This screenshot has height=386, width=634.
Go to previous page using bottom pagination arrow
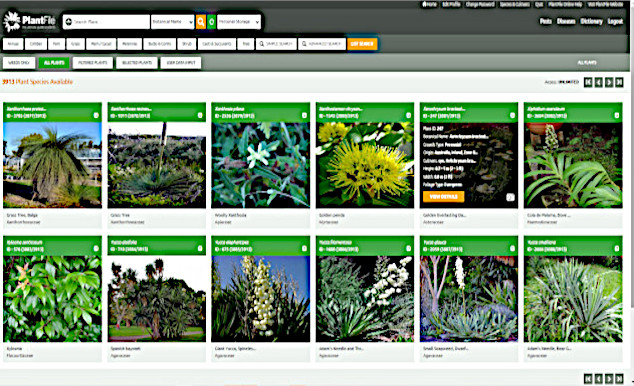(598, 379)
